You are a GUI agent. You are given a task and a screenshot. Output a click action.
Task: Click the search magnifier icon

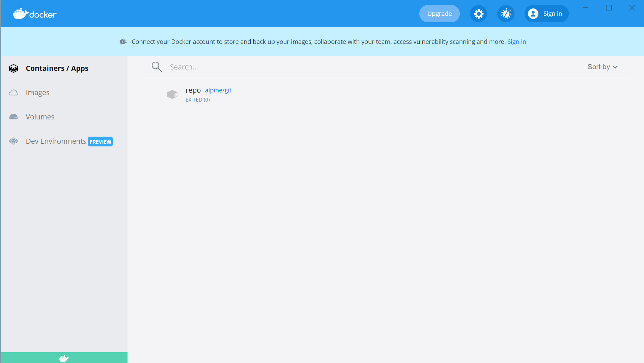(x=157, y=67)
